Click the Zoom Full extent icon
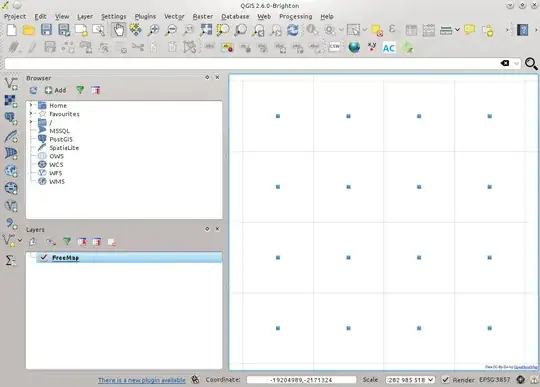The width and height of the screenshot is (540, 387). [206, 30]
